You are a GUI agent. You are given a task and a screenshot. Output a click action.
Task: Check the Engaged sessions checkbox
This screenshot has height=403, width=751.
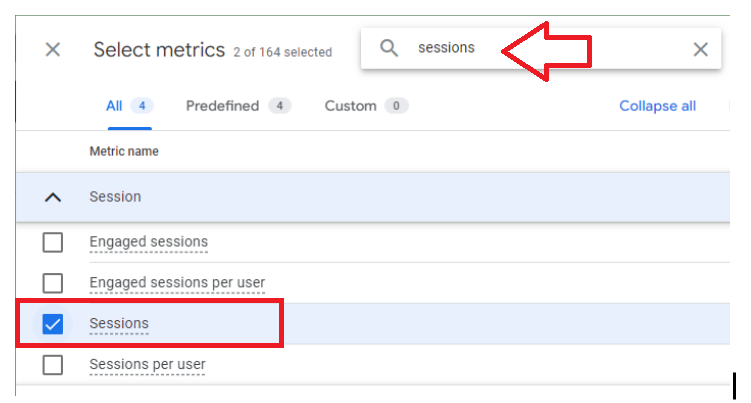pos(53,242)
